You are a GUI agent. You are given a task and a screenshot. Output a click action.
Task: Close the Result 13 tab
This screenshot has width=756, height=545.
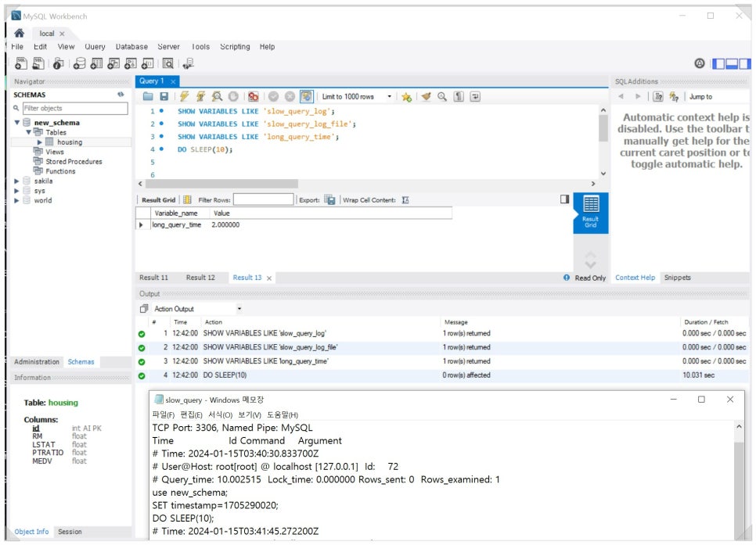269,278
